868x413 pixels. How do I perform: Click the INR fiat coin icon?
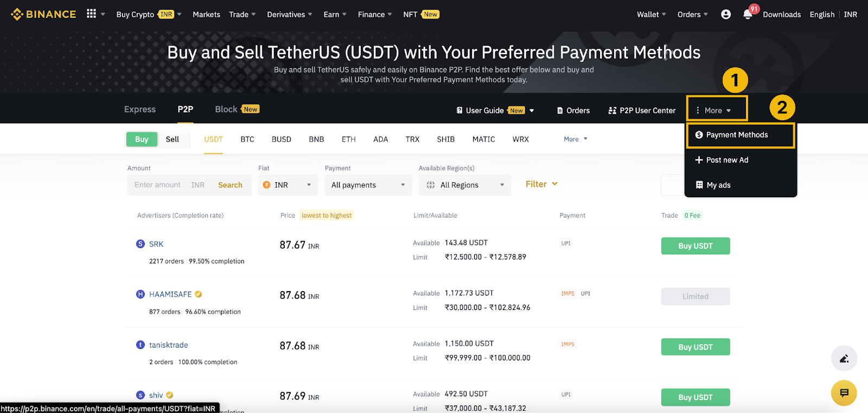(x=267, y=185)
